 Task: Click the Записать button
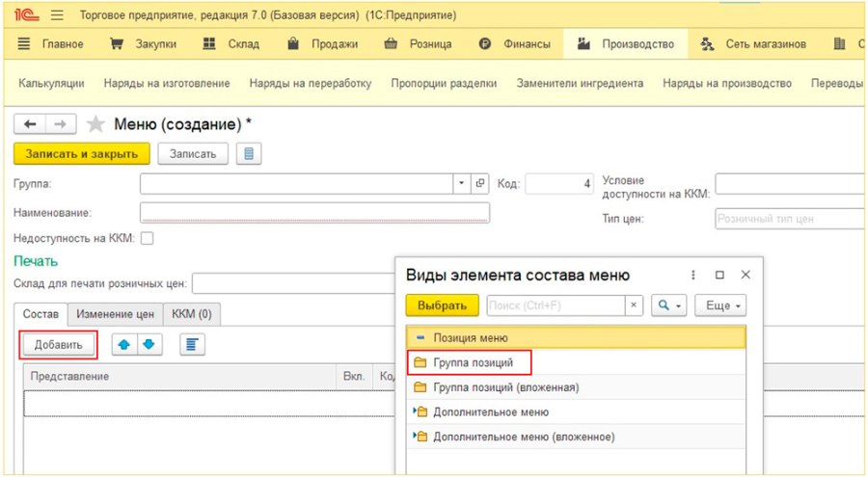(x=193, y=154)
